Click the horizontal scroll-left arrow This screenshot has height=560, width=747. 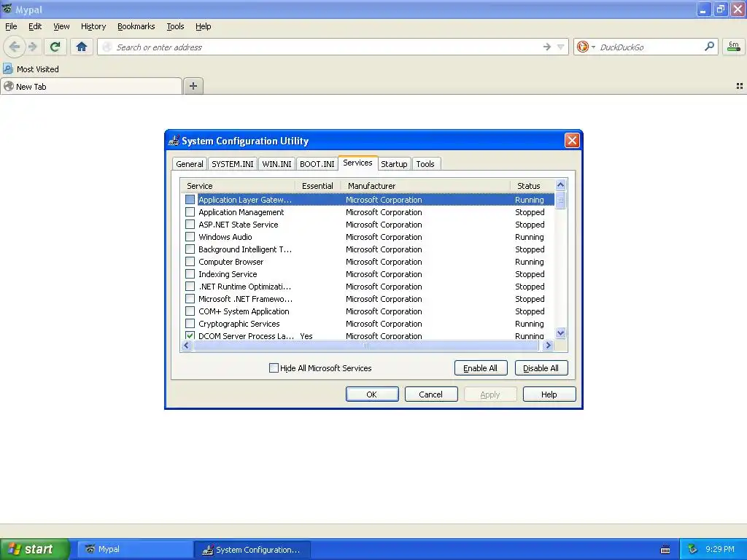(x=186, y=345)
